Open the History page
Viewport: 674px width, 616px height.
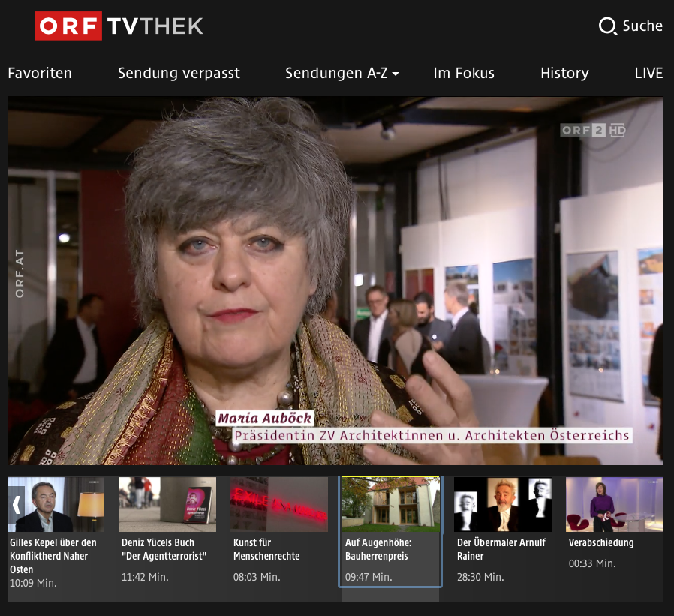(564, 73)
